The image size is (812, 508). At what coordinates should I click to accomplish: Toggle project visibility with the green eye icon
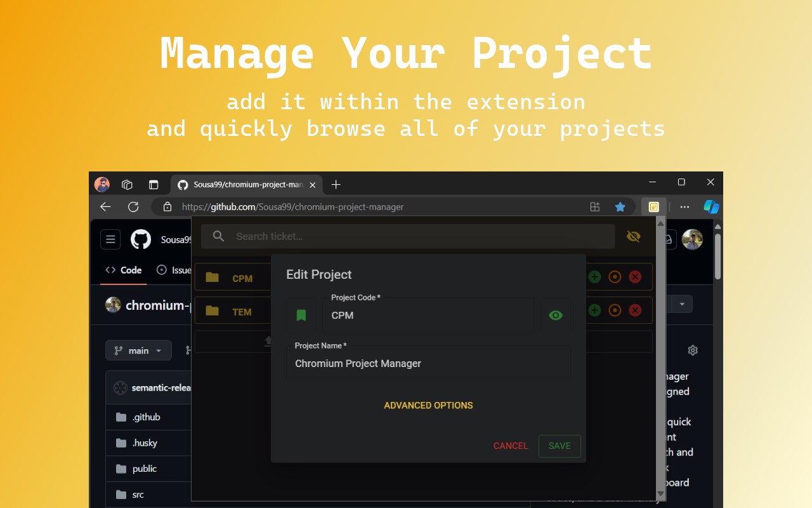click(x=556, y=315)
